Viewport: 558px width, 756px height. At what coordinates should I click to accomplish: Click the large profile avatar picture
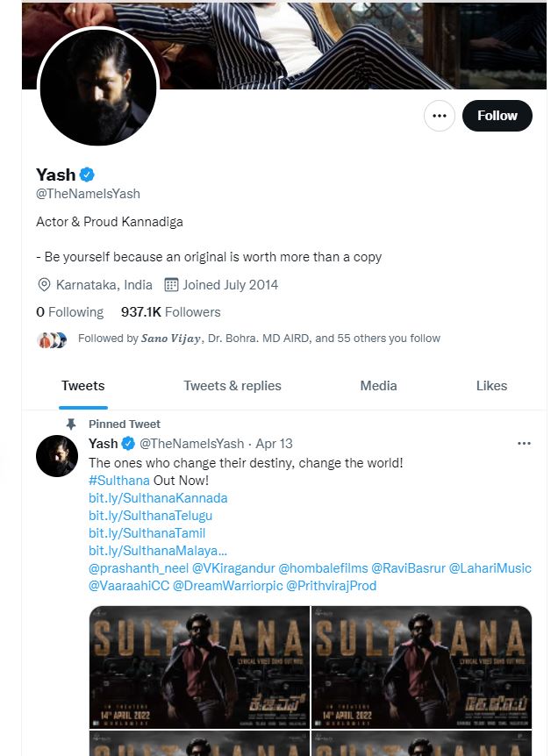98,87
